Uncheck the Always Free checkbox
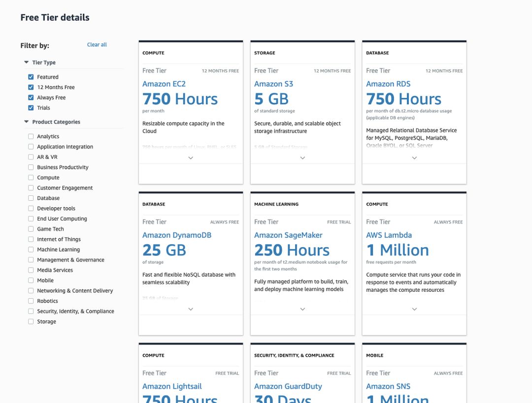Image resolution: width=532 pixels, height=403 pixels. pos(31,97)
